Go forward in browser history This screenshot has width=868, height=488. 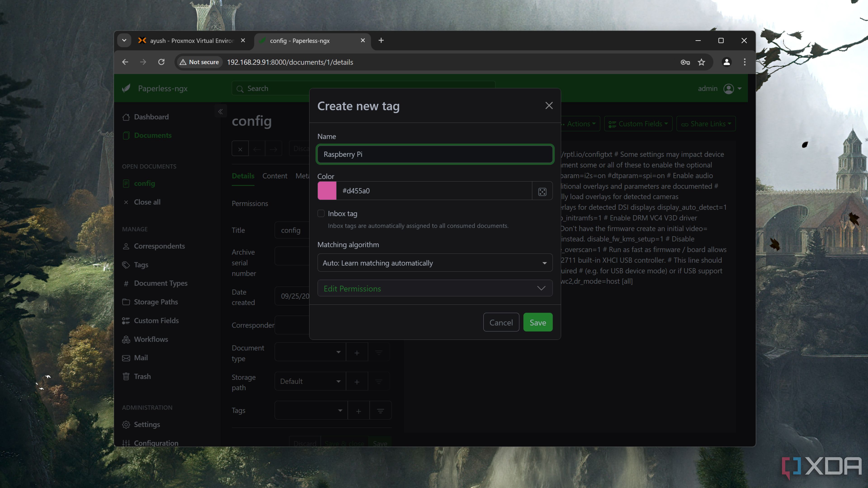click(x=143, y=62)
